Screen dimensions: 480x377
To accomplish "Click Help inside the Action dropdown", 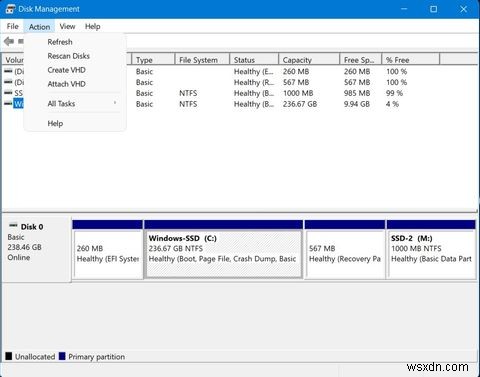I will (55, 124).
